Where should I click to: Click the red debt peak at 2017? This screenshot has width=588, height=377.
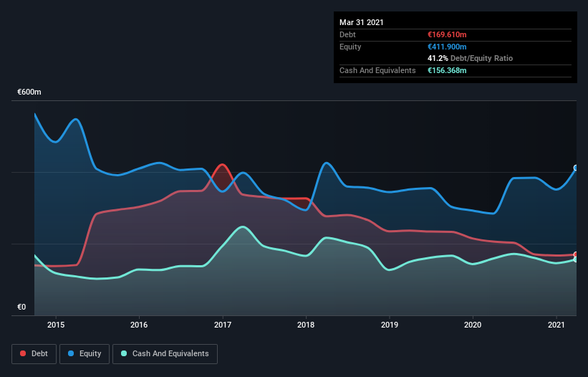click(x=223, y=165)
